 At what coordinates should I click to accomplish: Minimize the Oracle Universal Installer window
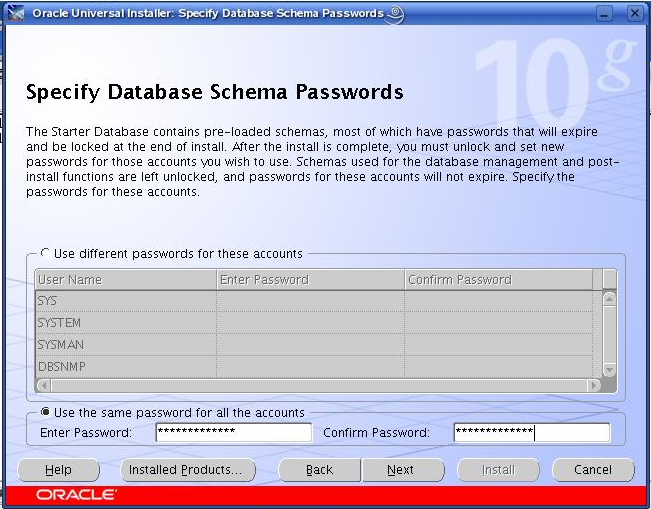tap(604, 15)
